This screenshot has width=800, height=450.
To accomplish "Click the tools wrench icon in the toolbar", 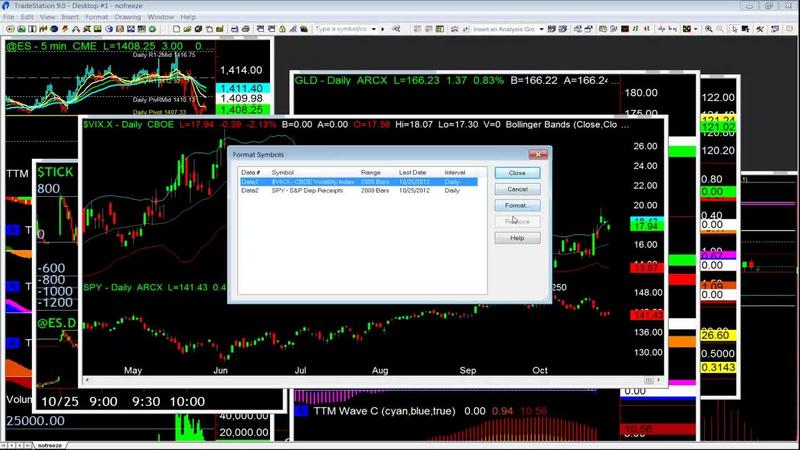I will (x=760, y=29).
